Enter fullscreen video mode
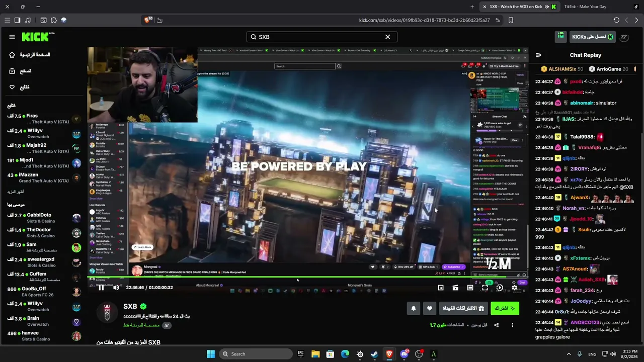This screenshot has height=362, width=644. (x=485, y=288)
